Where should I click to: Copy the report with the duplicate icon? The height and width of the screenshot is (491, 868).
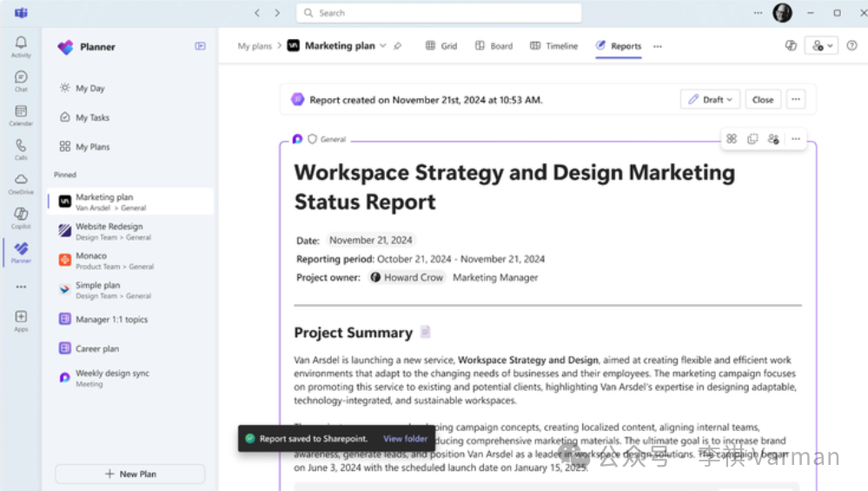click(x=752, y=139)
